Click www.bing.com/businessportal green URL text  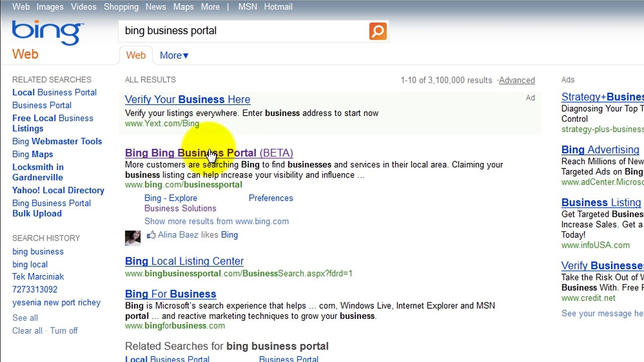coord(184,185)
